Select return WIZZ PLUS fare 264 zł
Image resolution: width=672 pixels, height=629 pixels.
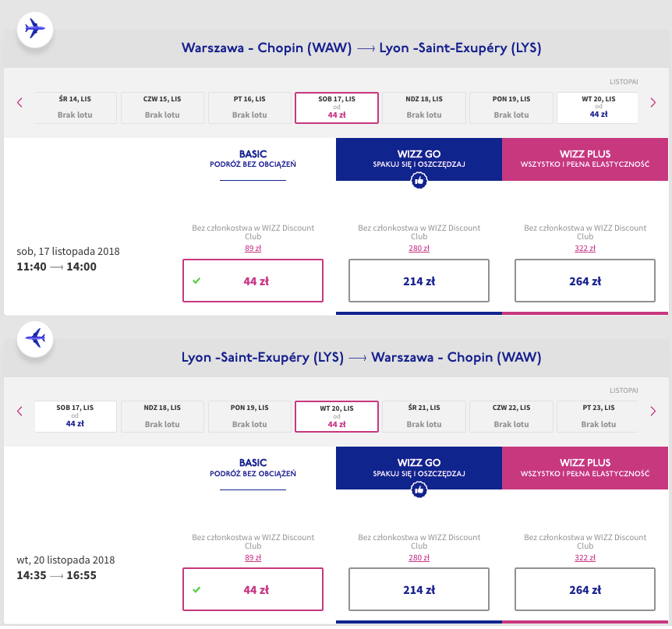tap(585, 590)
